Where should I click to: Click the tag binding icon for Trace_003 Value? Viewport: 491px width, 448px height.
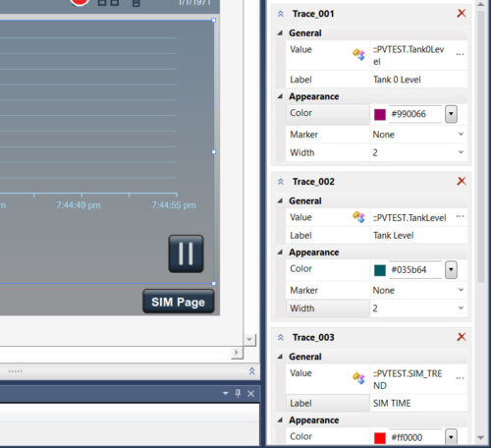[x=358, y=378]
